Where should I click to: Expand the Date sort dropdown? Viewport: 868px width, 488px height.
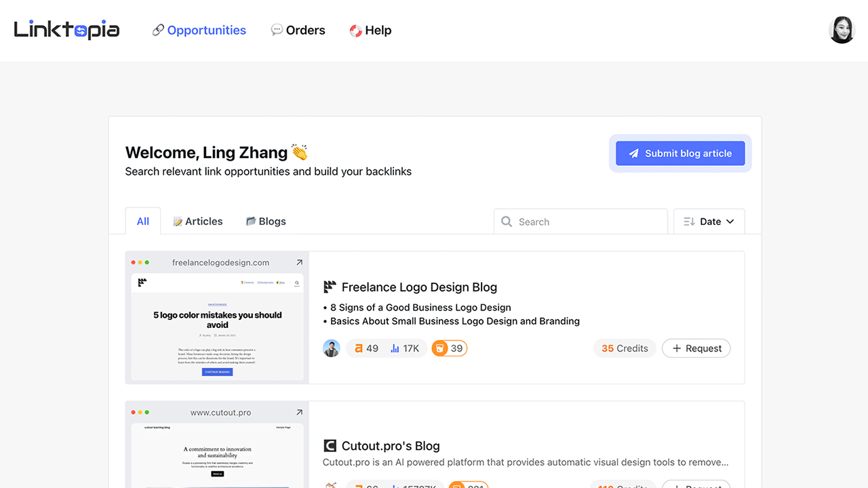(709, 222)
